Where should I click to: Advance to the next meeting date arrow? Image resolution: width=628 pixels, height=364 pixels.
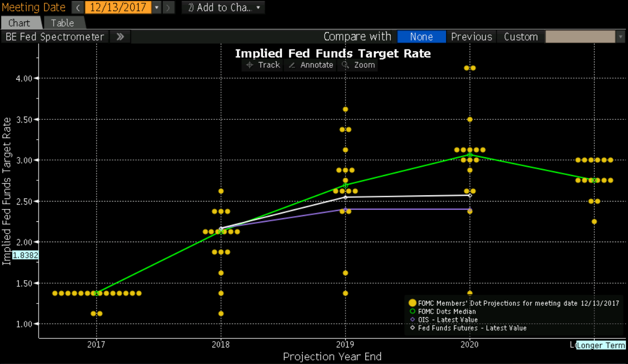pos(168,8)
